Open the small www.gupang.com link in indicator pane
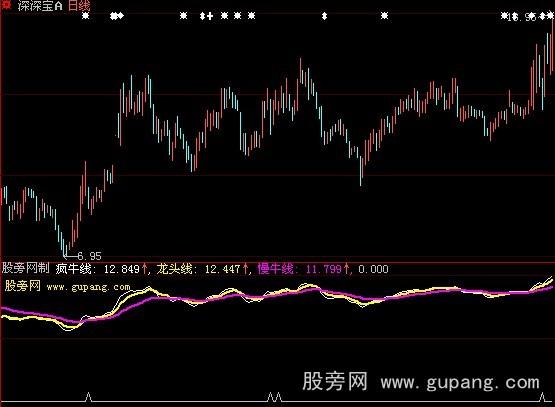 (x=88, y=287)
